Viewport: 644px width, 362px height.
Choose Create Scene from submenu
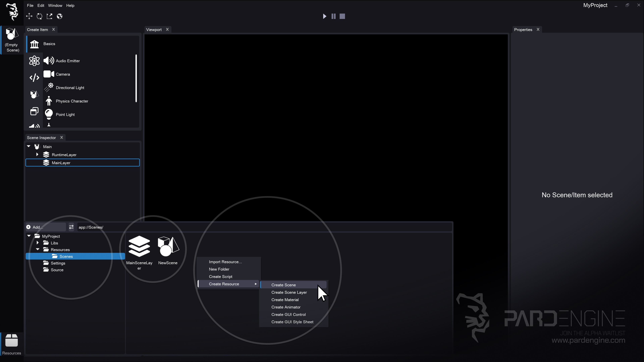(293, 285)
